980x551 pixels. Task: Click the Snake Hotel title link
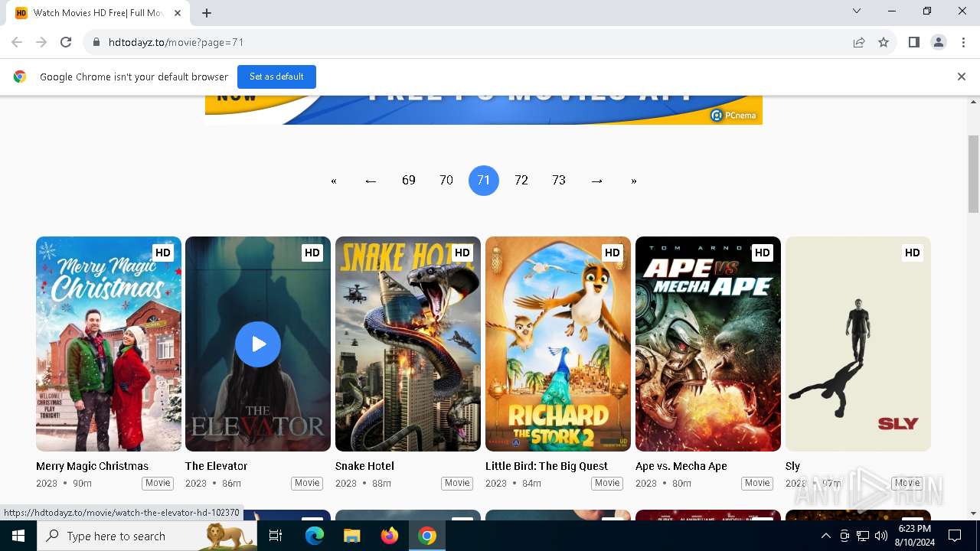364,466
